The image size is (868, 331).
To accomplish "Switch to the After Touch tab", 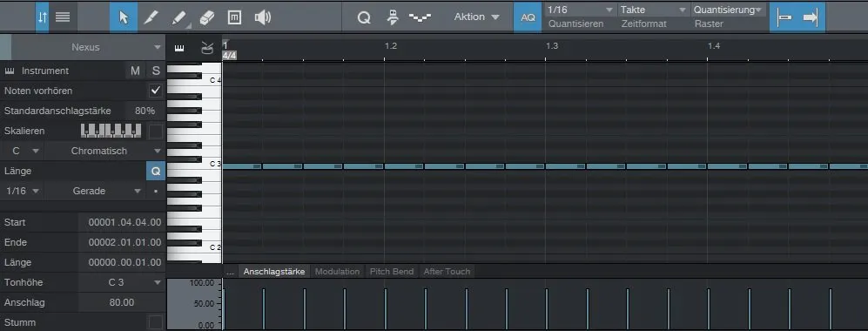I will point(447,271).
